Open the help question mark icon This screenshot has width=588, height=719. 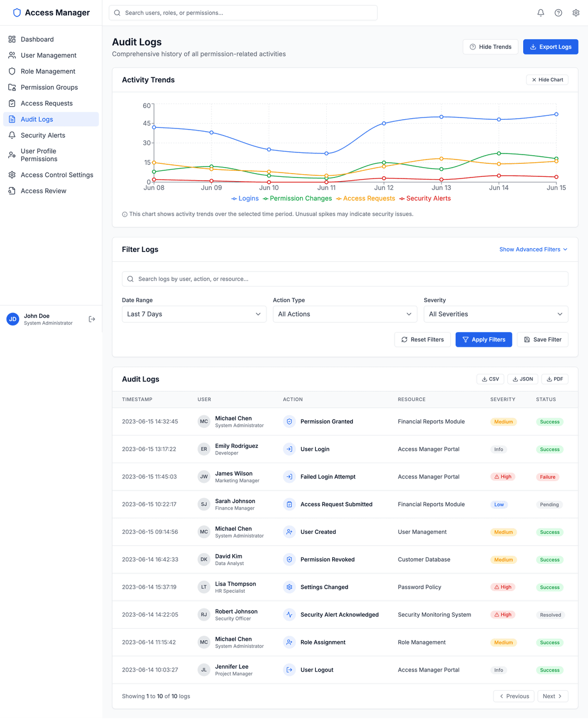point(558,13)
